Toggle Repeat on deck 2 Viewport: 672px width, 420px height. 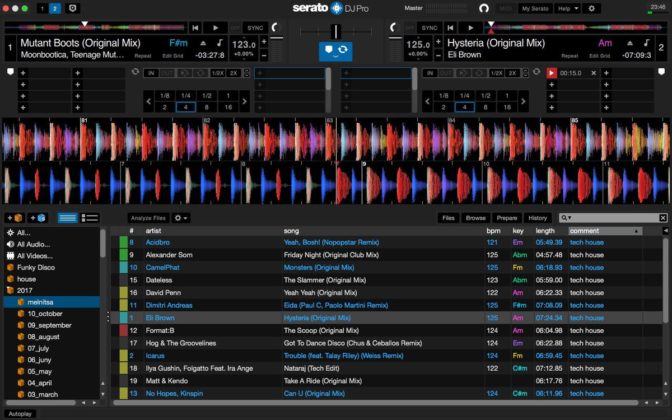pos(570,56)
